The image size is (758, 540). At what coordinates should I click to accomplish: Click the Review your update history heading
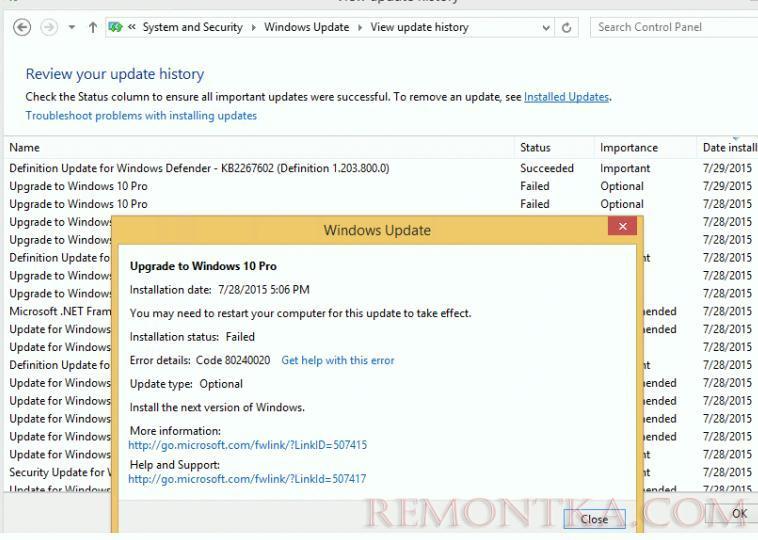coord(115,74)
